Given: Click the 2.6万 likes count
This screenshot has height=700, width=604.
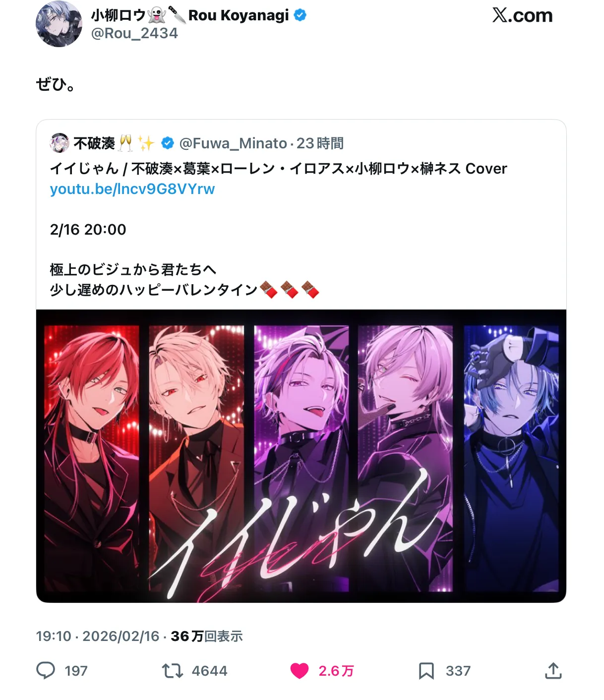Looking at the screenshot, I should [x=336, y=671].
